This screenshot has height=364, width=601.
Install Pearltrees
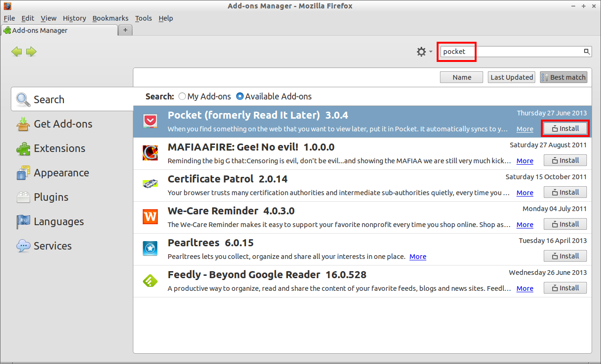565,256
